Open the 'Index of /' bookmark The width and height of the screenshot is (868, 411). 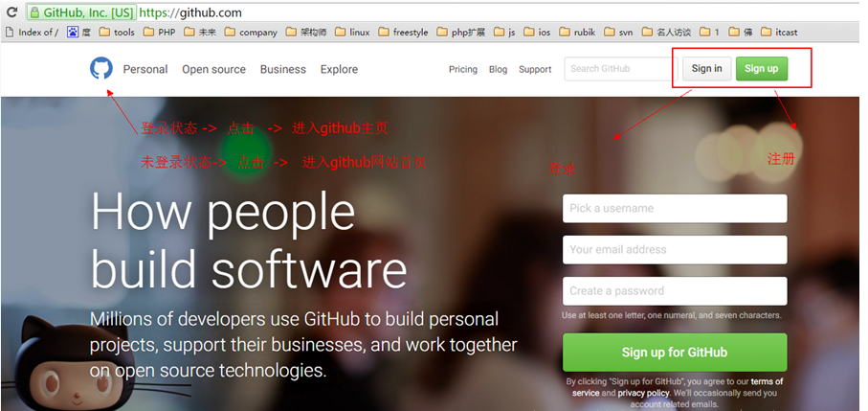[33, 33]
